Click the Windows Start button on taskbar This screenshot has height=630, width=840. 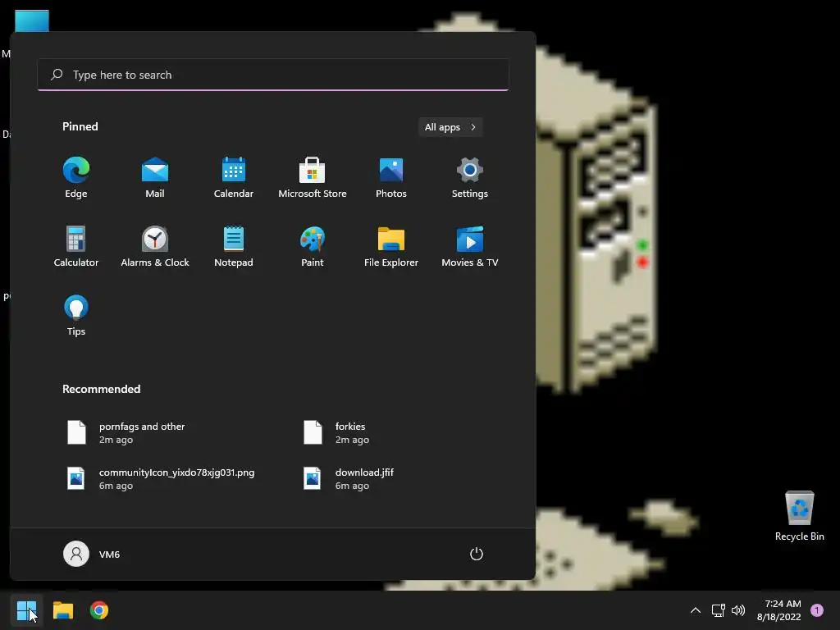click(26, 610)
